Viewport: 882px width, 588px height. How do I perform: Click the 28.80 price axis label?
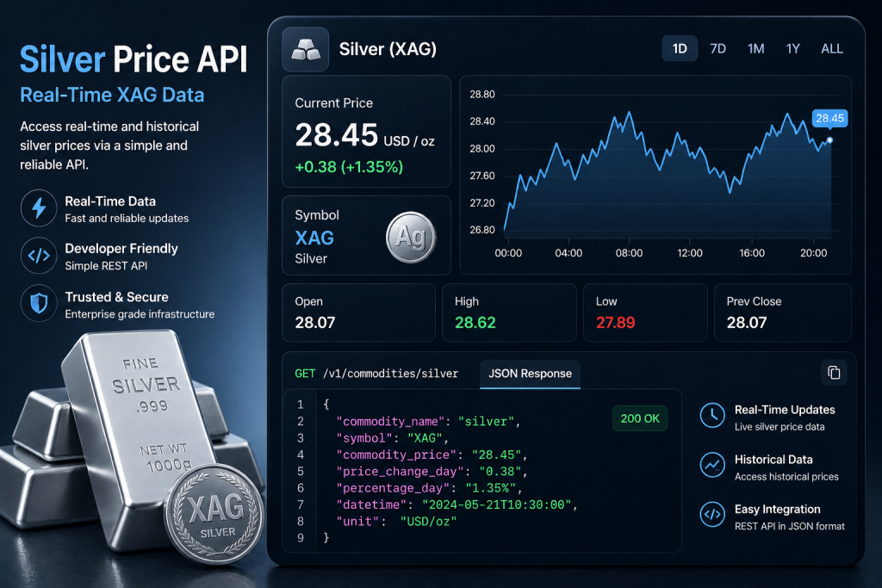tap(482, 95)
